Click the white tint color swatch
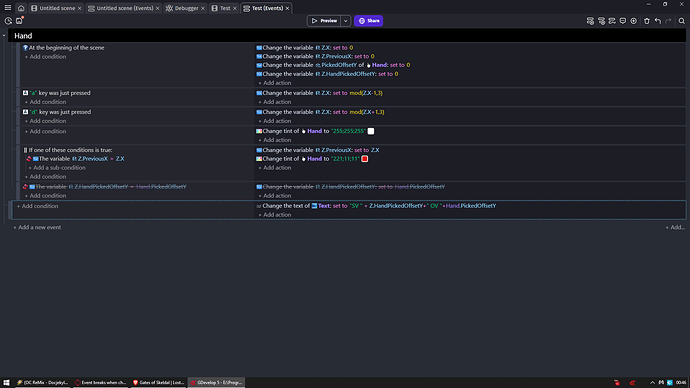The height and width of the screenshot is (388, 690). point(371,131)
